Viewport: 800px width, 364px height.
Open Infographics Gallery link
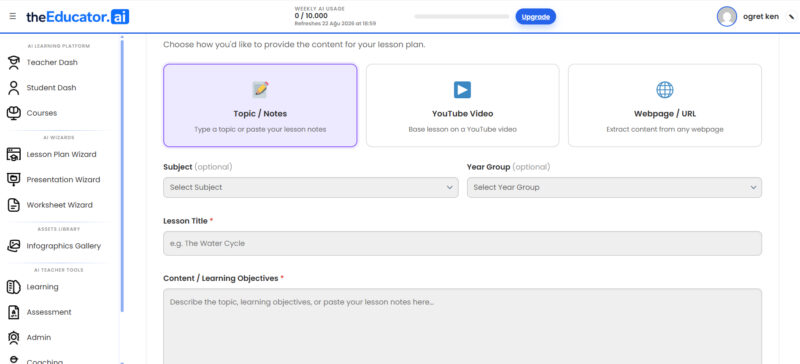tap(64, 246)
